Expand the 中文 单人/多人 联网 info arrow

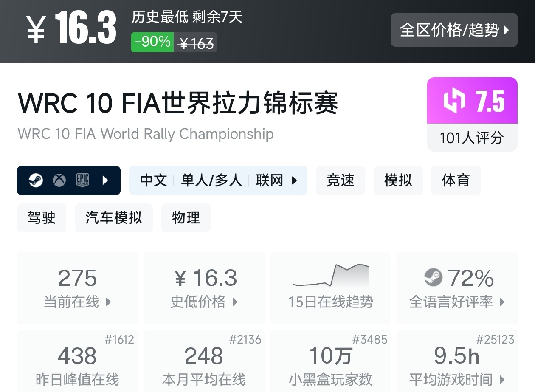(x=295, y=180)
